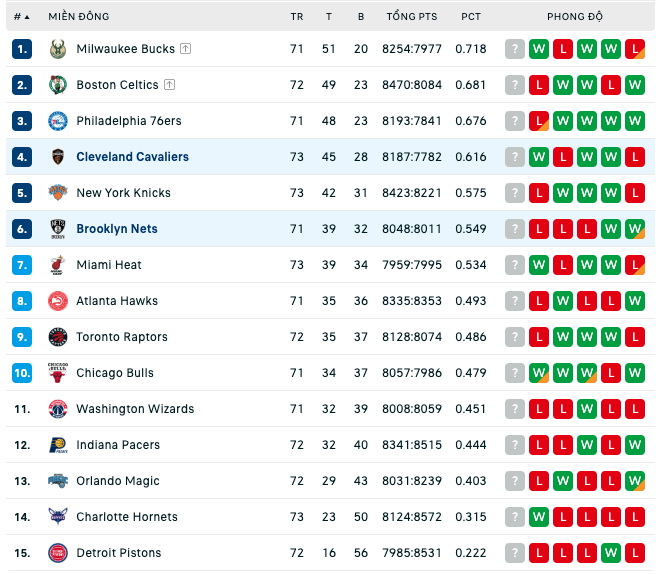Click the Chicago Bulls logo
The image size is (661, 574).
pos(58,373)
